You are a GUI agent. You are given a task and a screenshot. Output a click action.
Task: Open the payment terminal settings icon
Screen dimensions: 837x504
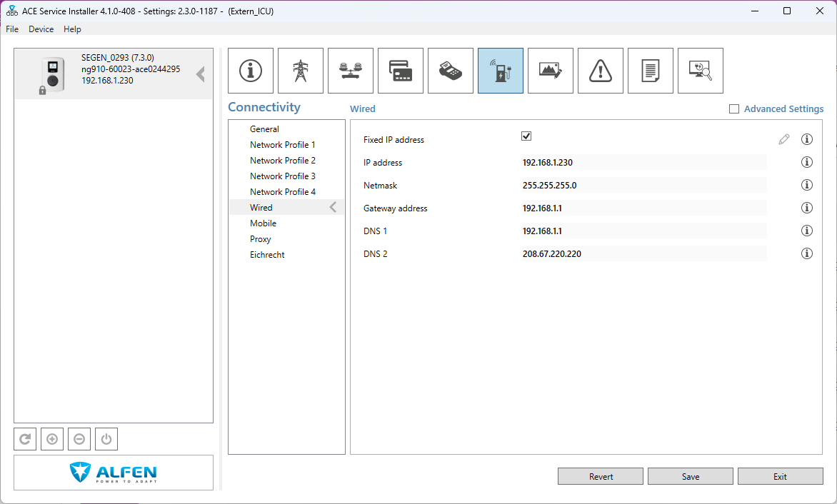451,71
